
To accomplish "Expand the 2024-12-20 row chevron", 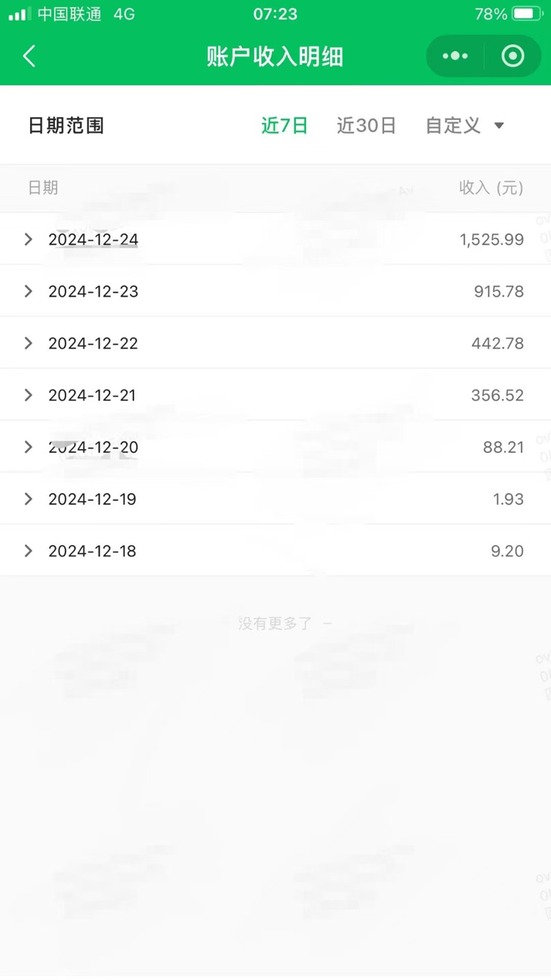I will coord(29,447).
